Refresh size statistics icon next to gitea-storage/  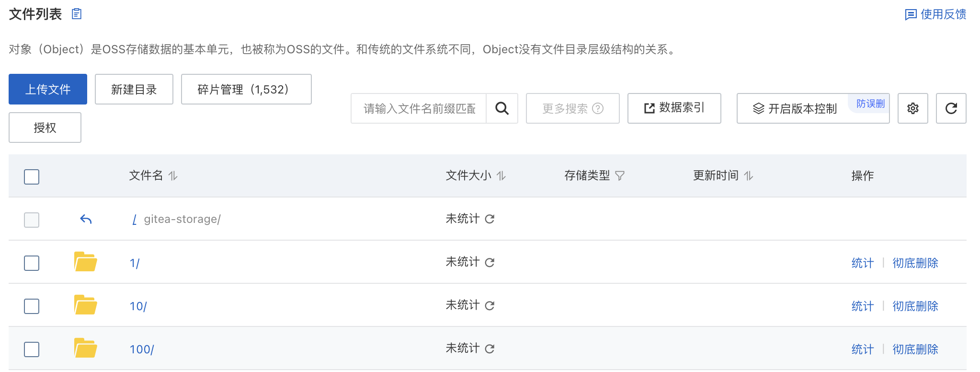tap(489, 219)
